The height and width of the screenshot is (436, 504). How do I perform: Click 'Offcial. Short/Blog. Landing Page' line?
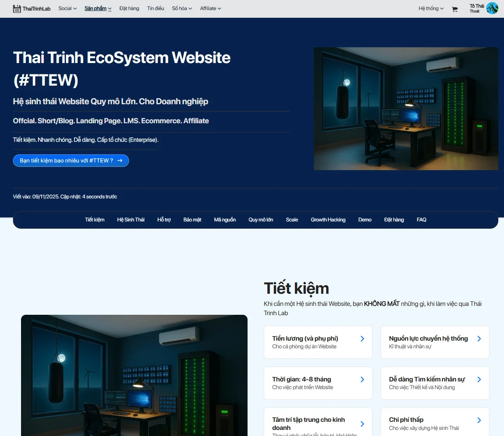tap(111, 121)
